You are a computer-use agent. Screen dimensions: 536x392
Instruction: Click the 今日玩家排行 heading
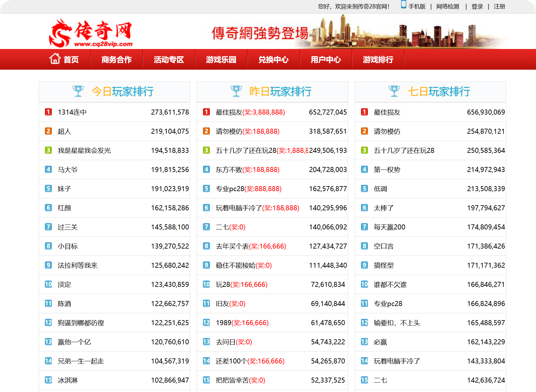(123, 91)
